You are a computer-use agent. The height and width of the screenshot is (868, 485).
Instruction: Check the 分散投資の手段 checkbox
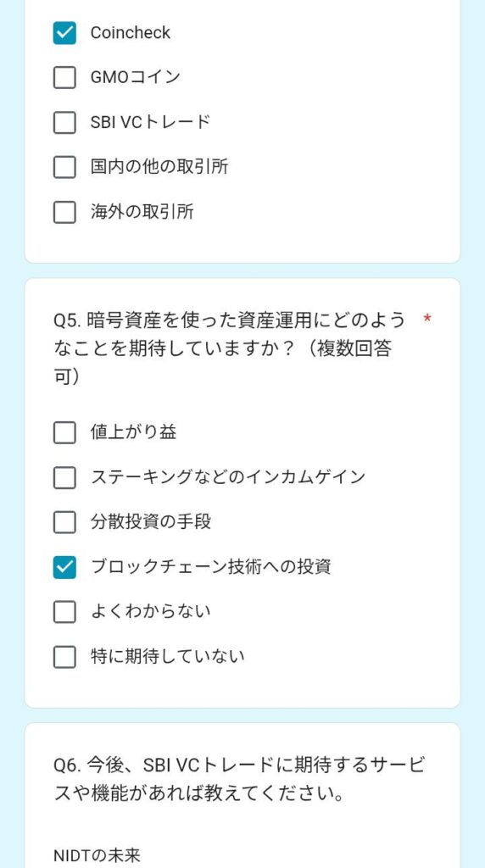64,522
